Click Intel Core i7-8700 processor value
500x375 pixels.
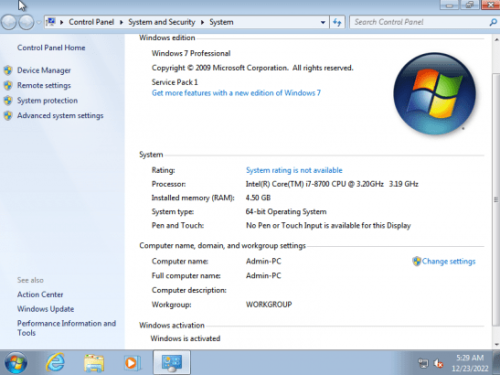pos(332,184)
